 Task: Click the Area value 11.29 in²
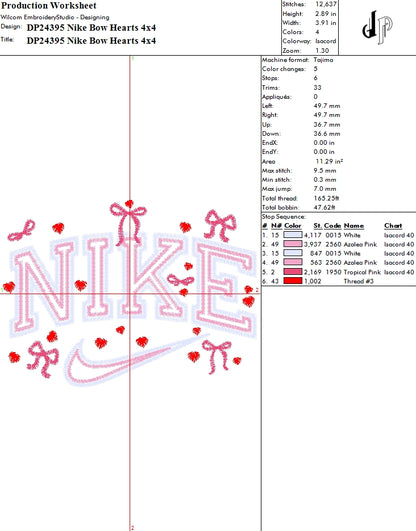[x=329, y=162]
